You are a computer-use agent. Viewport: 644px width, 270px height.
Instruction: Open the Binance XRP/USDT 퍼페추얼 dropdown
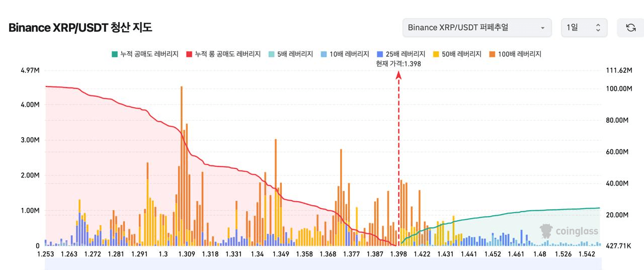click(477, 28)
